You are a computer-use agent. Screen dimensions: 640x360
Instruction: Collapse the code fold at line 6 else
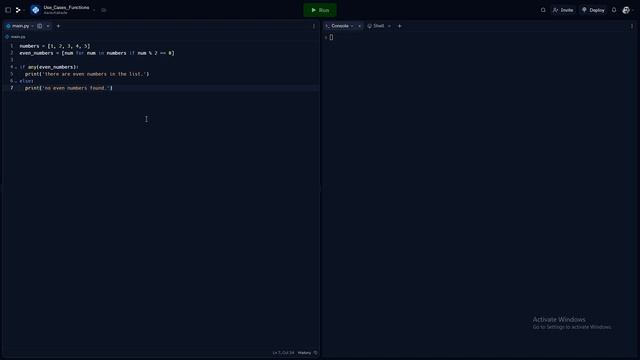16,81
